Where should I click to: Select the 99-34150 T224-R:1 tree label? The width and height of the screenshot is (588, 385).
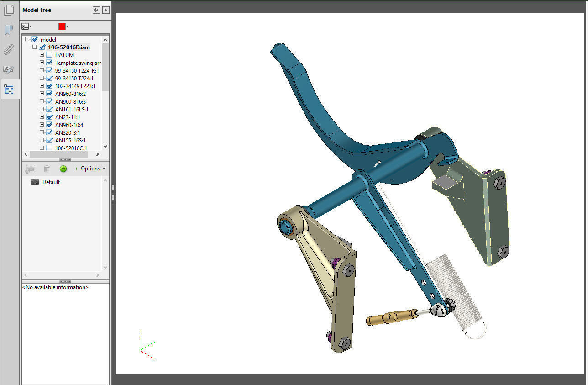click(77, 70)
